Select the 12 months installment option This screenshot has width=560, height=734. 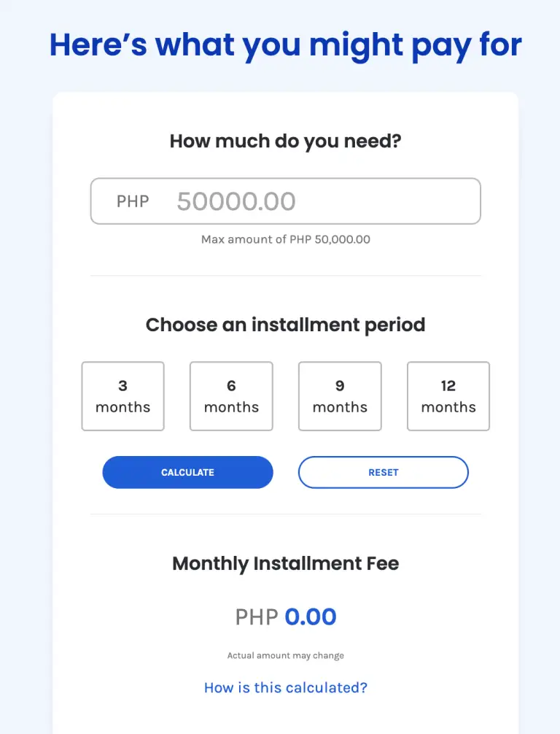point(448,396)
